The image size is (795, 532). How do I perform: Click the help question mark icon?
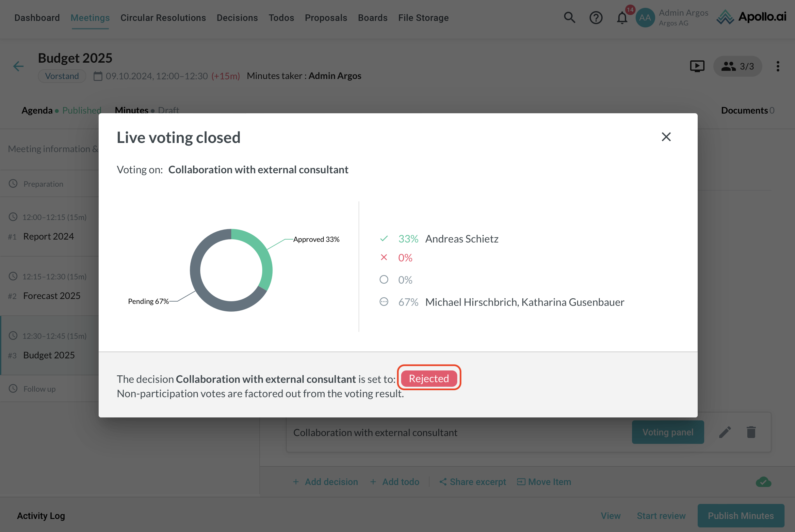coord(596,17)
